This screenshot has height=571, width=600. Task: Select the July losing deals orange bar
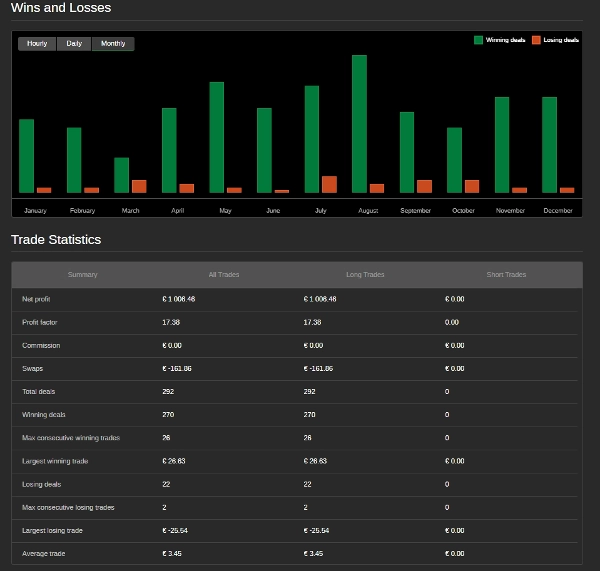coord(329,184)
